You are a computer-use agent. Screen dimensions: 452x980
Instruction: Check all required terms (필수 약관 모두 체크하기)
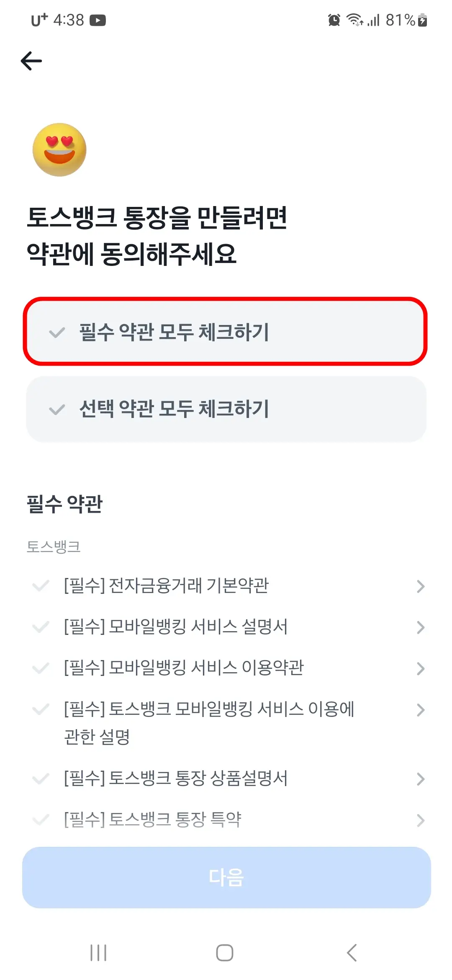pos(226,333)
